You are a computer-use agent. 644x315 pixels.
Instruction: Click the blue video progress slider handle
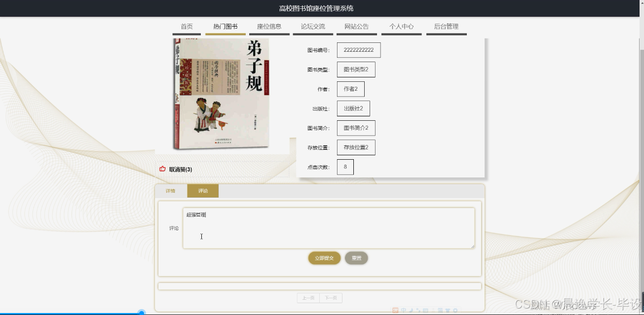click(142, 313)
